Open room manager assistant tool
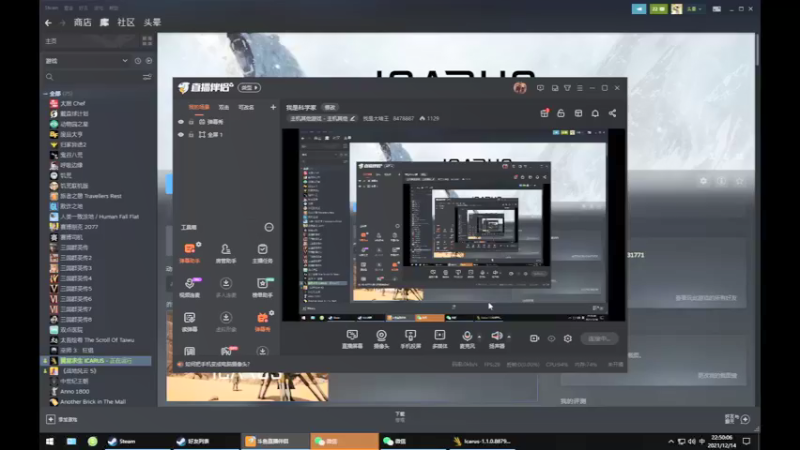 226,253
